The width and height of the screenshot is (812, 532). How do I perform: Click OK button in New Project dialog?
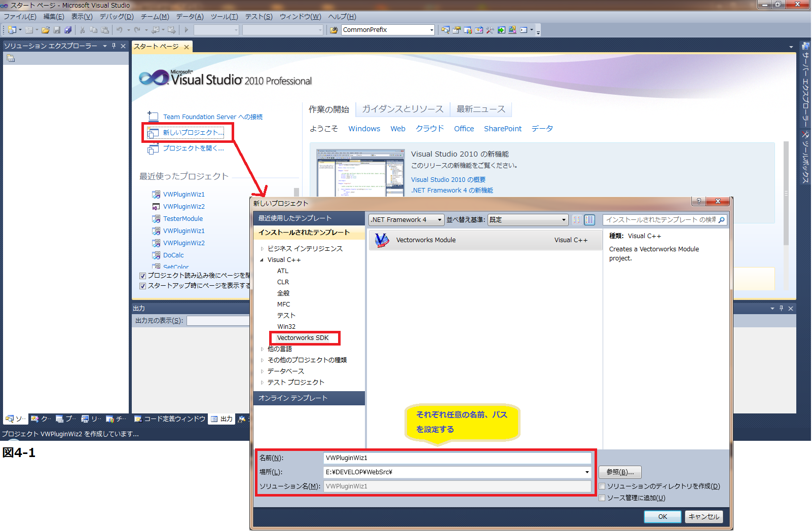coord(662,517)
